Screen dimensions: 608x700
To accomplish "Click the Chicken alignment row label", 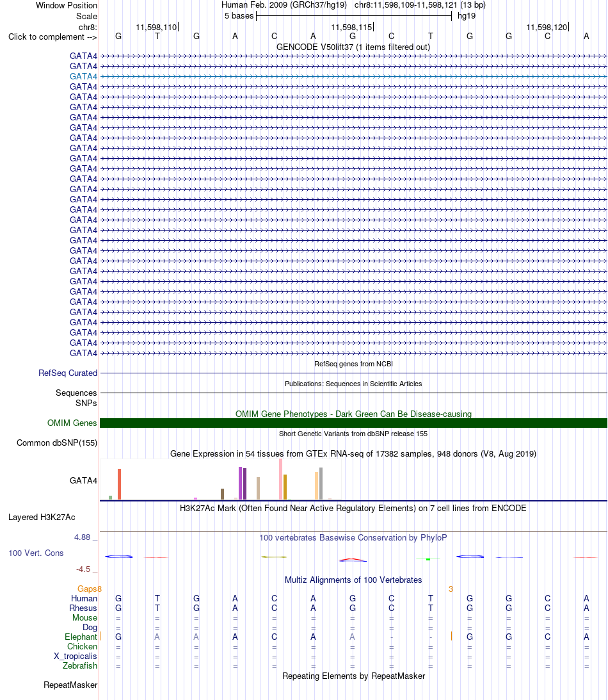I will click(82, 646).
